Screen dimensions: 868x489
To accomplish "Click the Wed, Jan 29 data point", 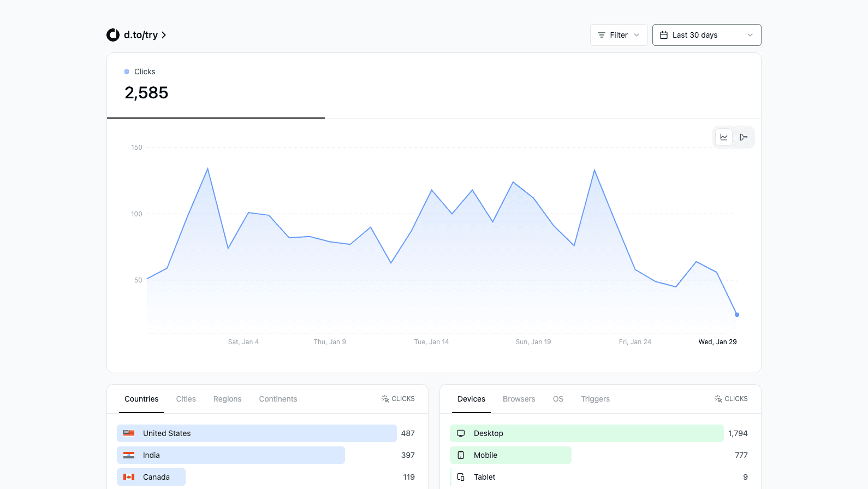I will tap(737, 315).
